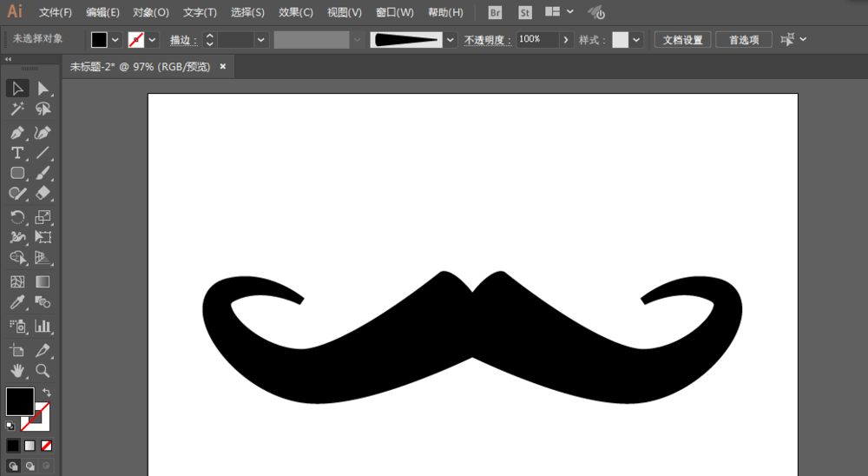868x476 pixels.
Task: Pick the Eyedropper tool
Action: tap(17, 302)
